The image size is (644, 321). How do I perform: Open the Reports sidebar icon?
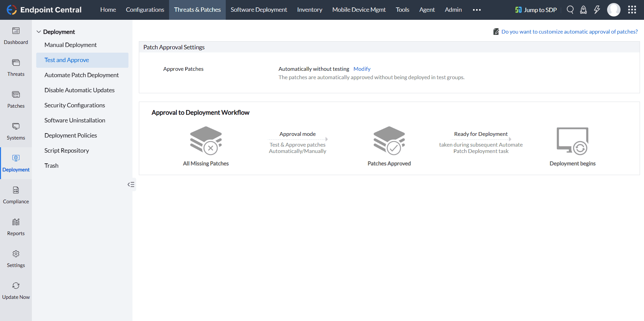coord(16,222)
